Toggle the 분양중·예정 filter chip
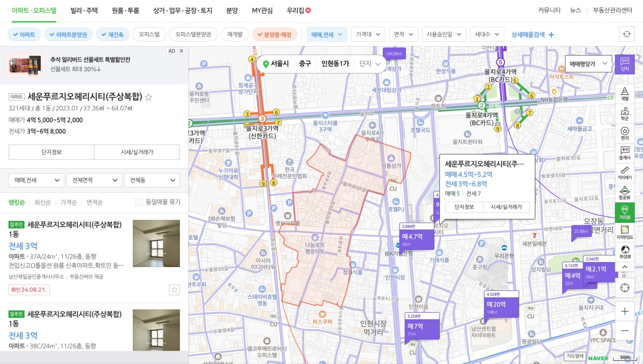643x364 pixels. point(274,34)
